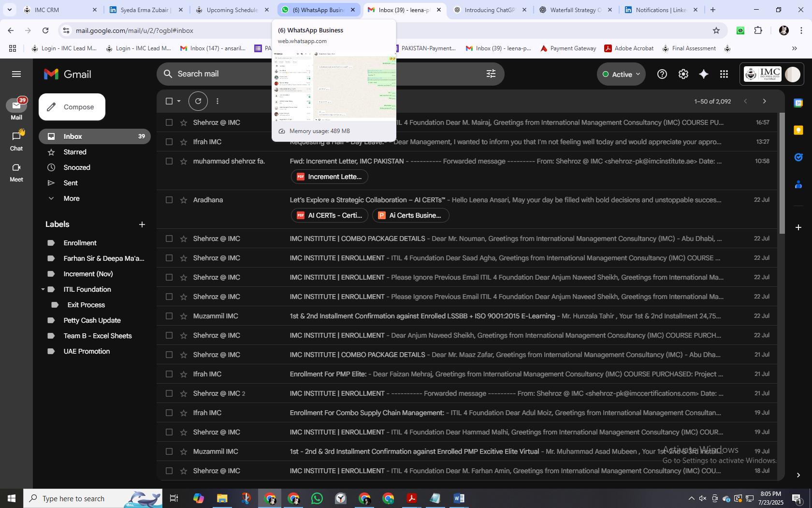Open Petty Cash Update label

click(92, 320)
